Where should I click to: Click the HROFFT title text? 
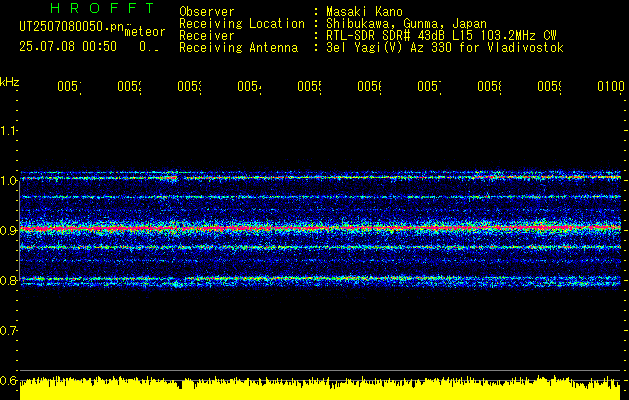point(102,8)
